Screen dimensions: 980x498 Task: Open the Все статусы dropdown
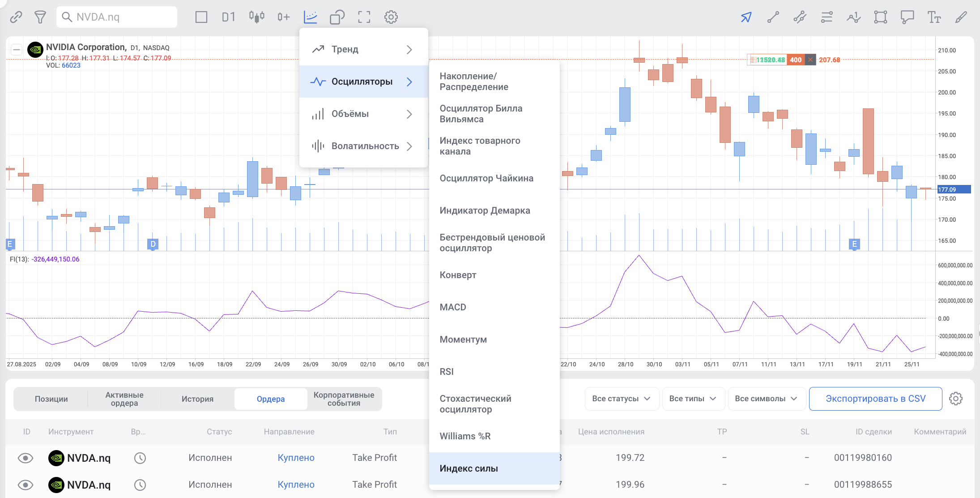pyautogui.click(x=621, y=399)
